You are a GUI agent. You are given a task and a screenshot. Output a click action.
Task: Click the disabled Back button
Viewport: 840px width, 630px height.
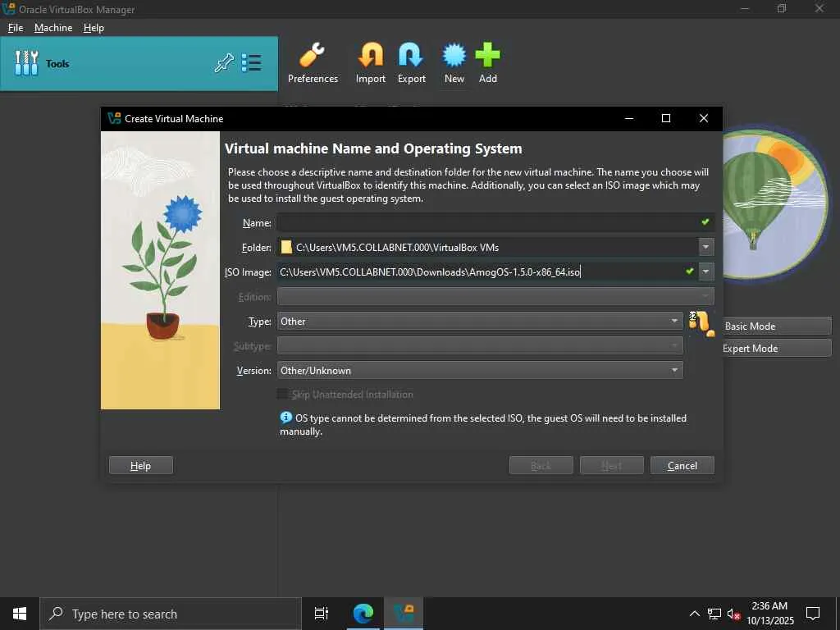541,466
